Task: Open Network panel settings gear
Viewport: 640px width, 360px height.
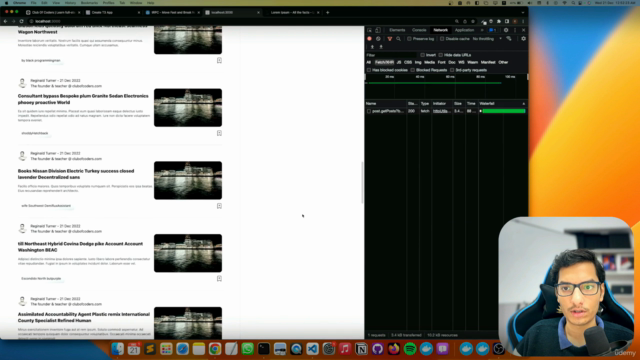Action: coord(523,39)
